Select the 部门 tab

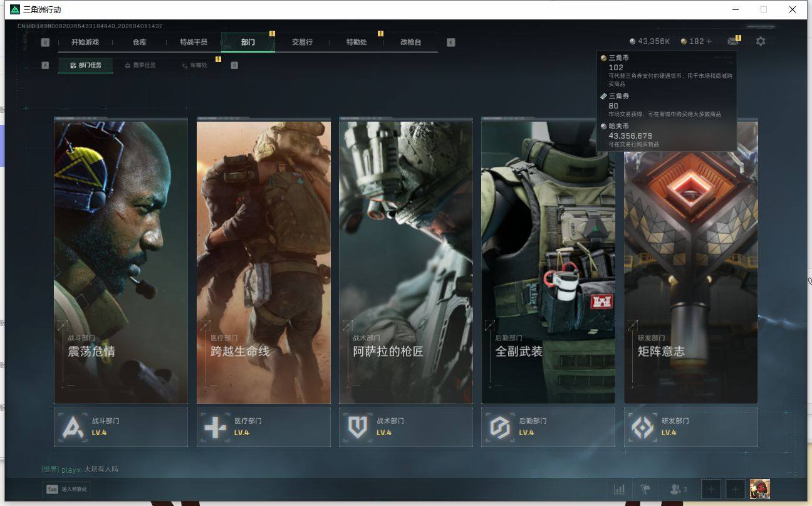248,42
